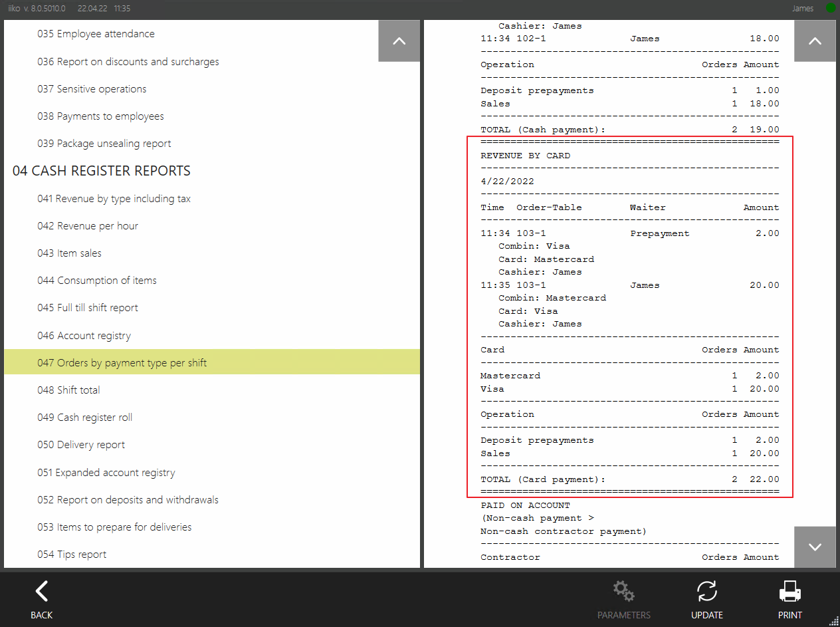This screenshot has height=627, width=840.
Task: Select 037 Sensitive operations report
Action: [92, 89]
